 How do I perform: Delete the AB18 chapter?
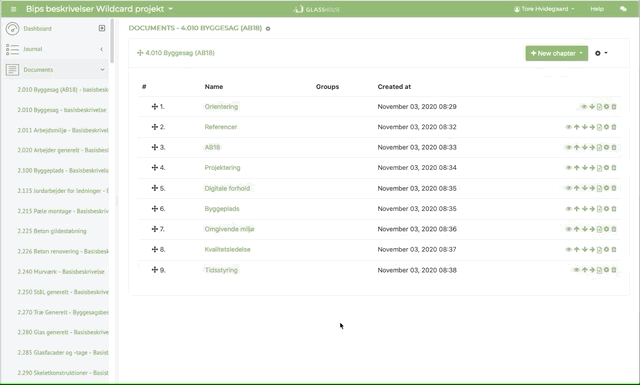point(614,147)
